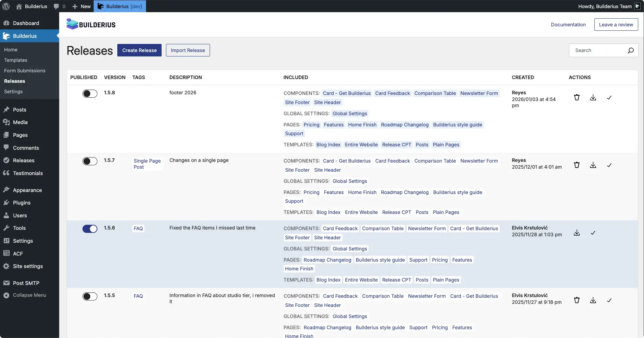Open WordPress logo menu
644x338 pixels.
(x=6, y=6)
